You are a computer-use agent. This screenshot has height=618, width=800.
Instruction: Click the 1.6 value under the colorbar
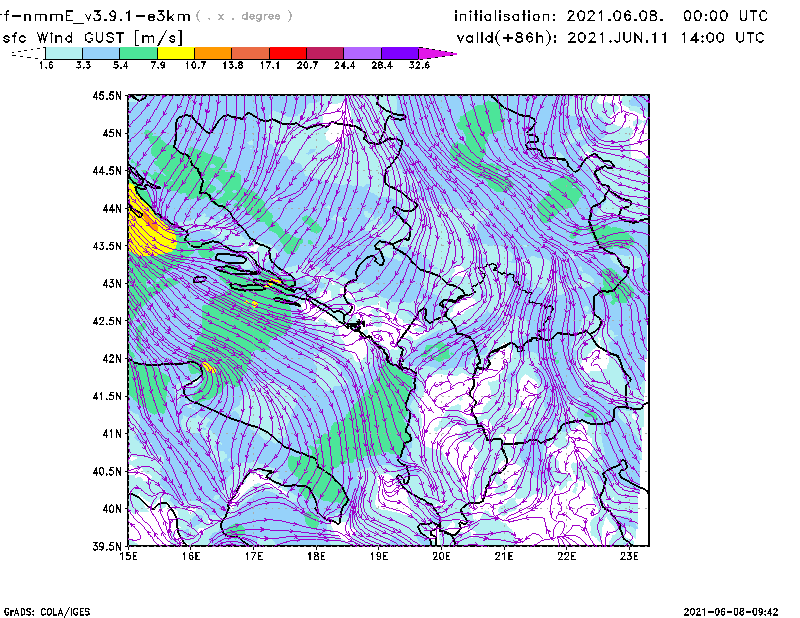pos(46,65)
